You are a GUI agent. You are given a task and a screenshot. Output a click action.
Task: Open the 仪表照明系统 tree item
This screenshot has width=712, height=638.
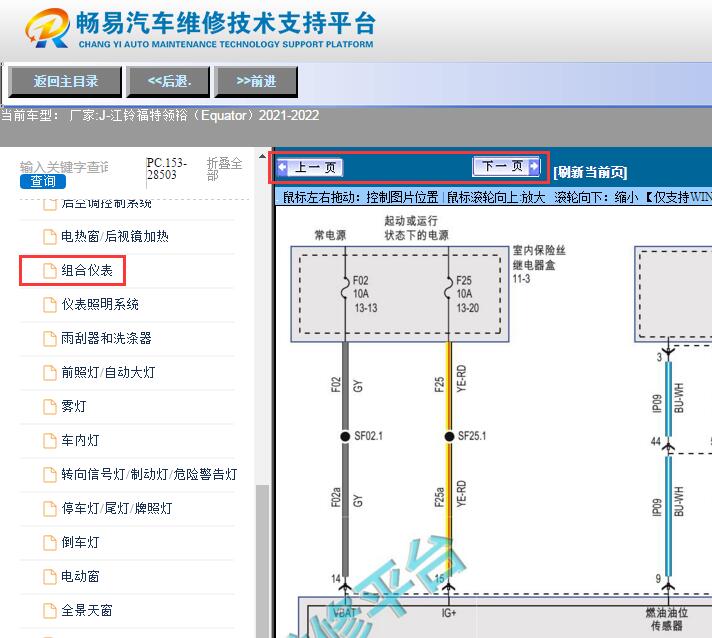click(x=100, y=304)
